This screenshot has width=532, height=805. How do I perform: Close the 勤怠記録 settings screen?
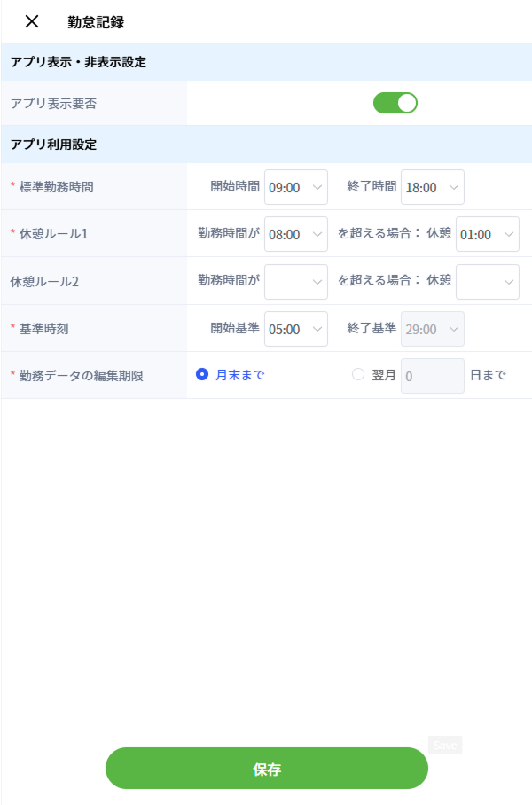(x=32, y=22)
